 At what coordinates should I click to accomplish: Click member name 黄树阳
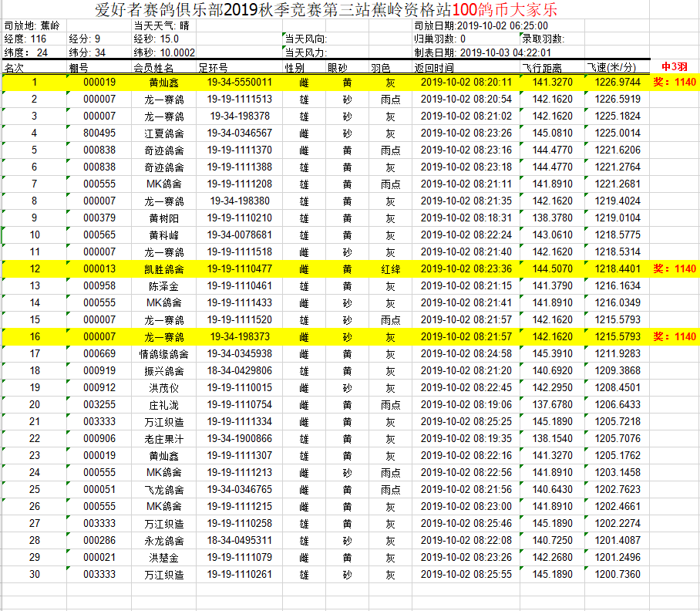click(164, 218)
